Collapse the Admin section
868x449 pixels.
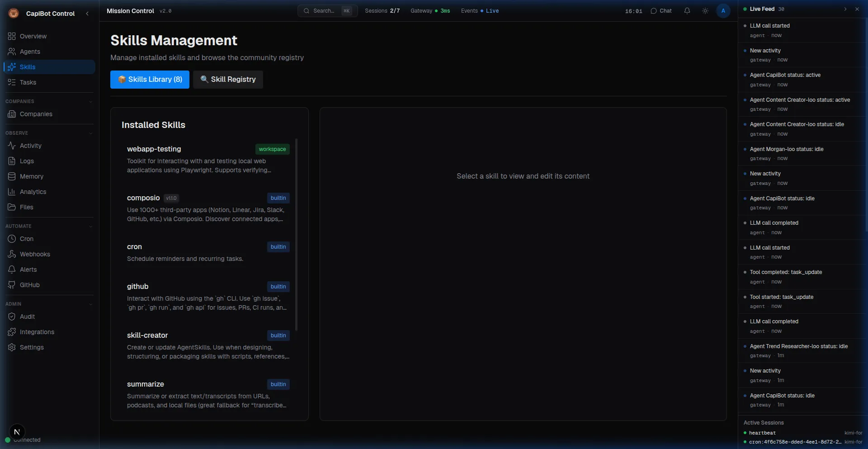[x=90, y=304]
